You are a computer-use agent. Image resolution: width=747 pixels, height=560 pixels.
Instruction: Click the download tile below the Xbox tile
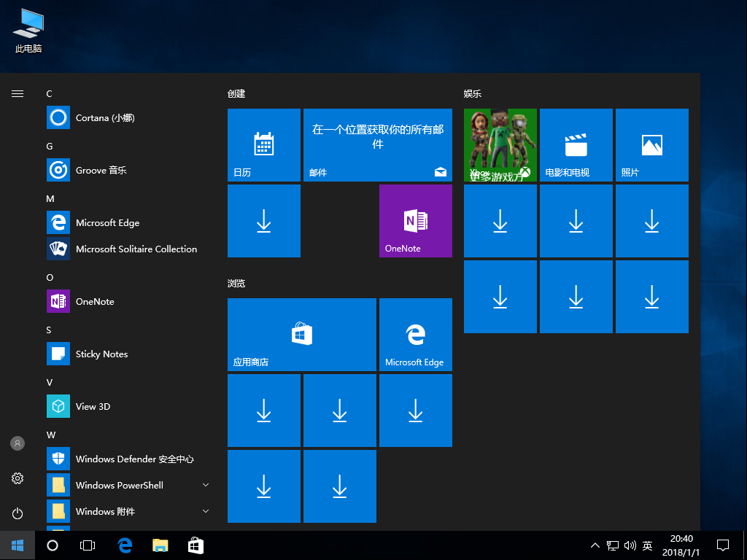click(x=500, y=221)
